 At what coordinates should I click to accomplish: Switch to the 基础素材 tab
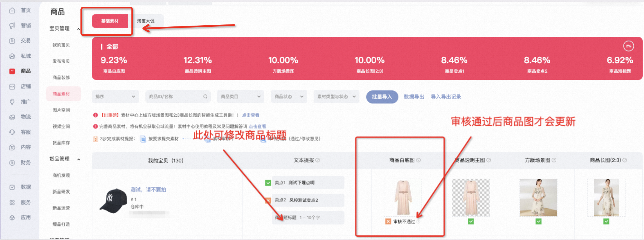click(x=110, y=21)
